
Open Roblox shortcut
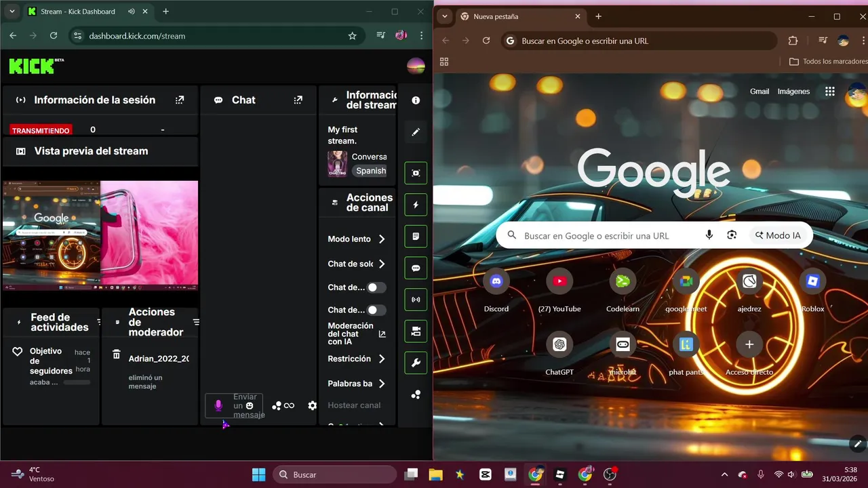[812, 291]
